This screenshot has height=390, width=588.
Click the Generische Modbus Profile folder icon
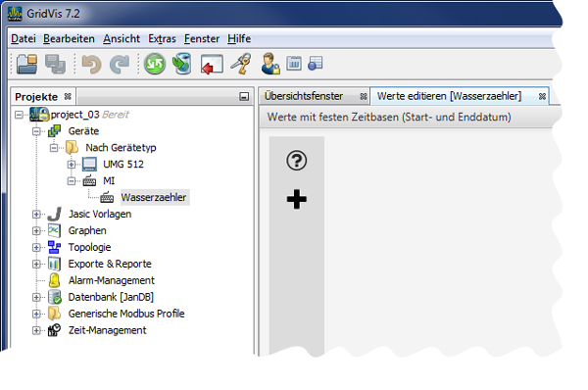[x=54, y=314]
